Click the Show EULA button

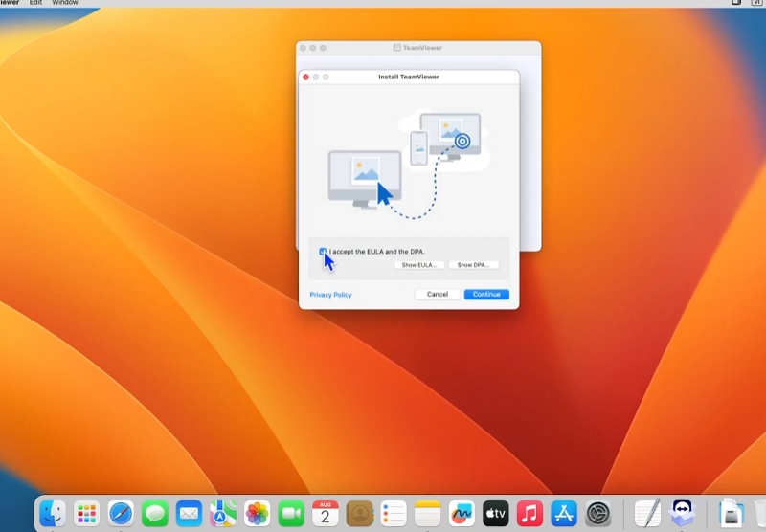point(419,265)
